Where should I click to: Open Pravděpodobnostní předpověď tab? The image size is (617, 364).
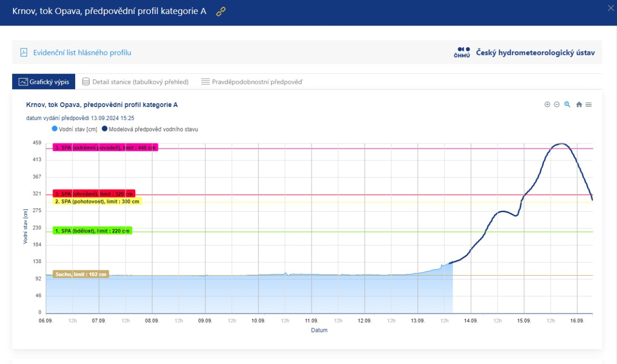[252, 82]
